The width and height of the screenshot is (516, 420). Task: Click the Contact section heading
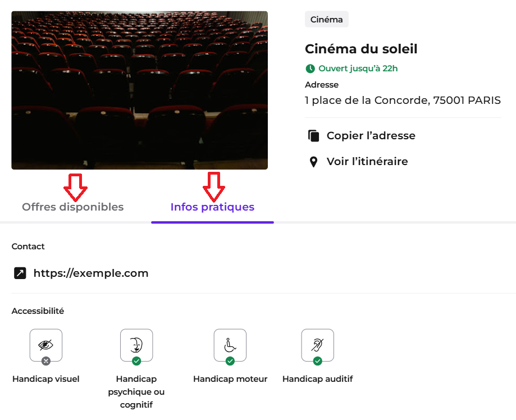click(x=28, y=246)
